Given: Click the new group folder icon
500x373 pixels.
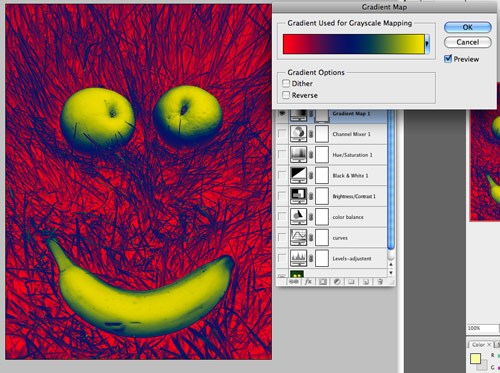Looking at the screenshot, I should pos(351,282).
